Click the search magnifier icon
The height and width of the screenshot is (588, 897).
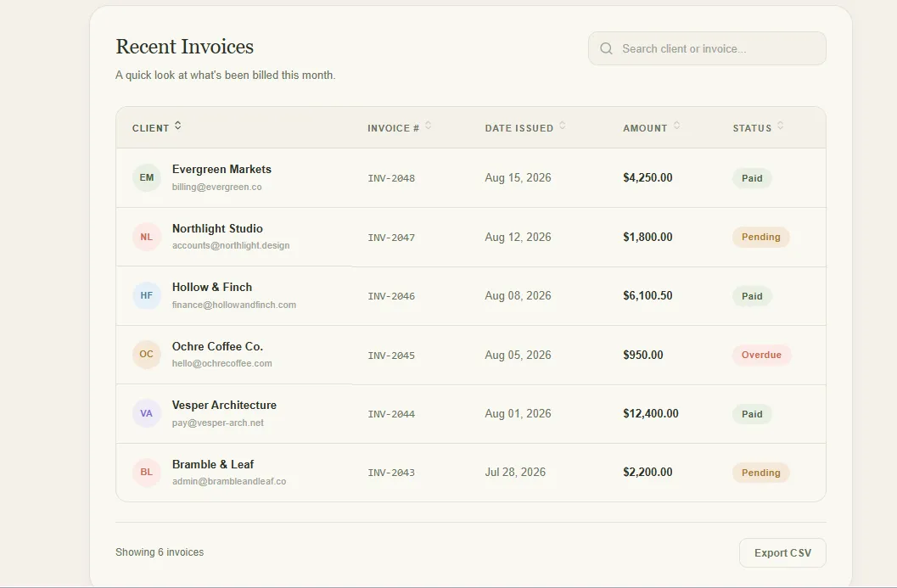tap(607, 48)
